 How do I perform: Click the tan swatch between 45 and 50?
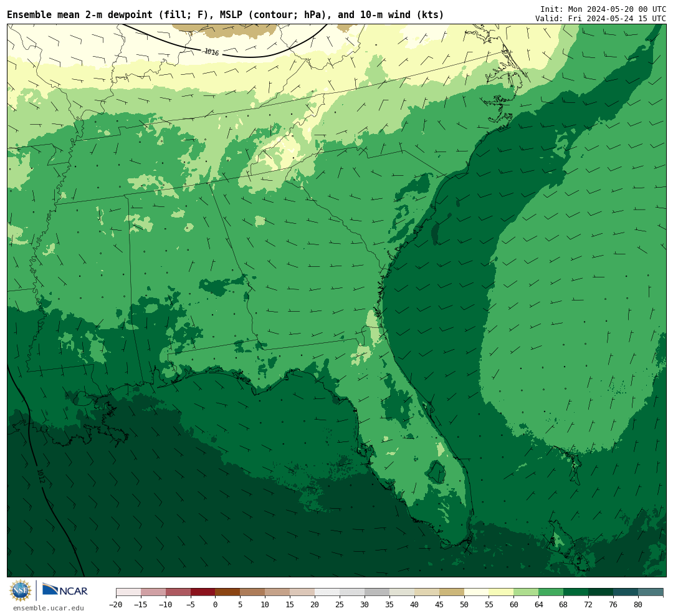tap(452, 592)
